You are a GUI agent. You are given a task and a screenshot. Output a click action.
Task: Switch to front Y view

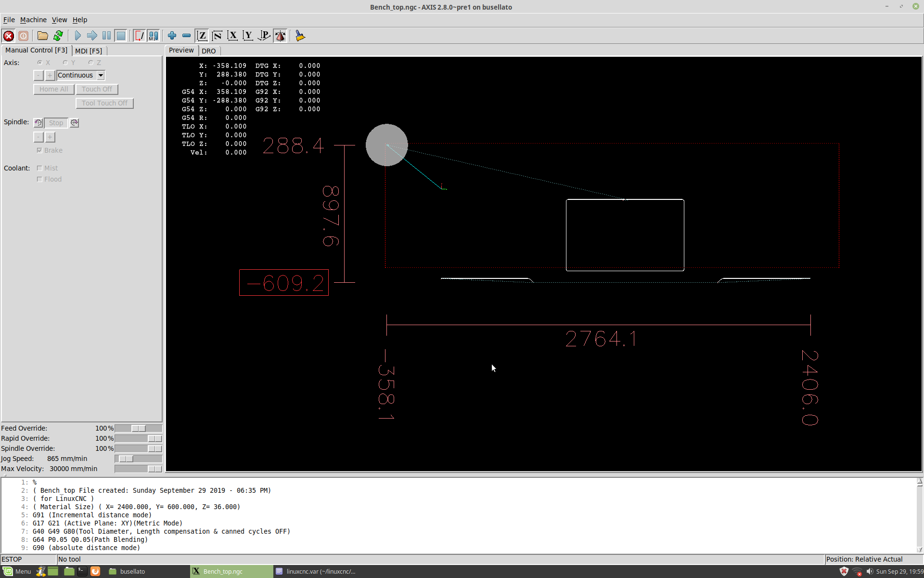pos(248,36)
